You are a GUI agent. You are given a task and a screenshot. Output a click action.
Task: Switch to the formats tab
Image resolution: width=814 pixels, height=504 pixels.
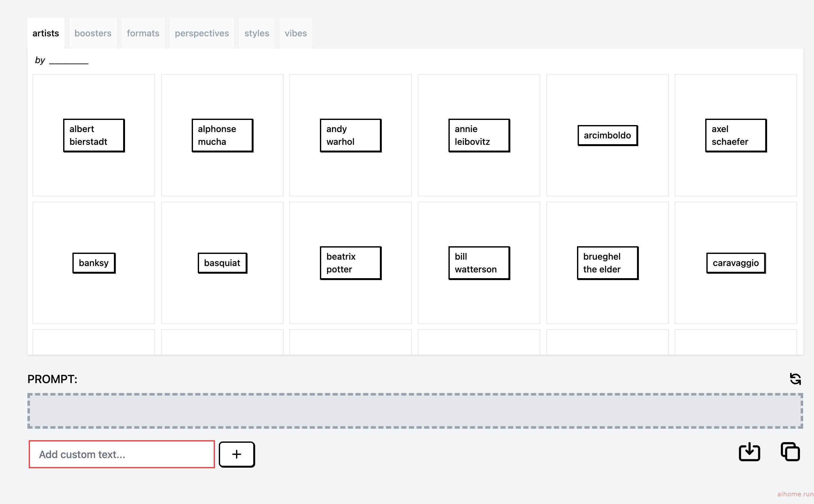click(143, 33)
